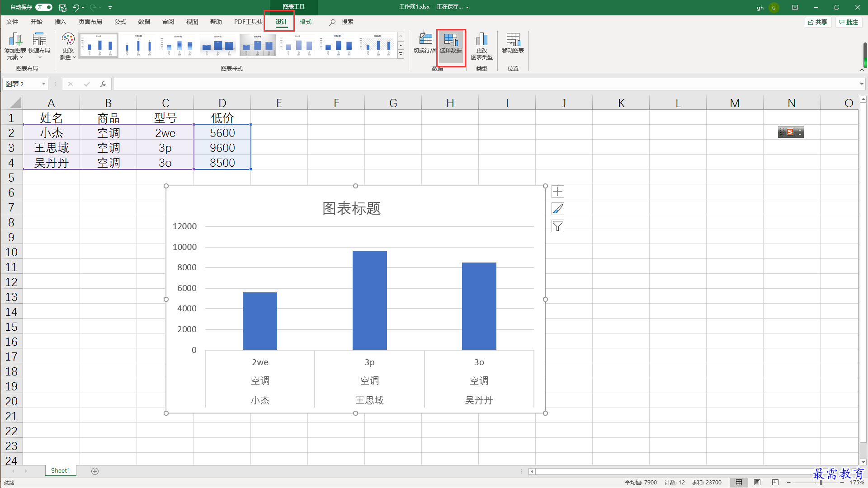Switch to Normal view icon
This screenshot has height=488, width=868.
pyautogui.click(x=739, y=483)
